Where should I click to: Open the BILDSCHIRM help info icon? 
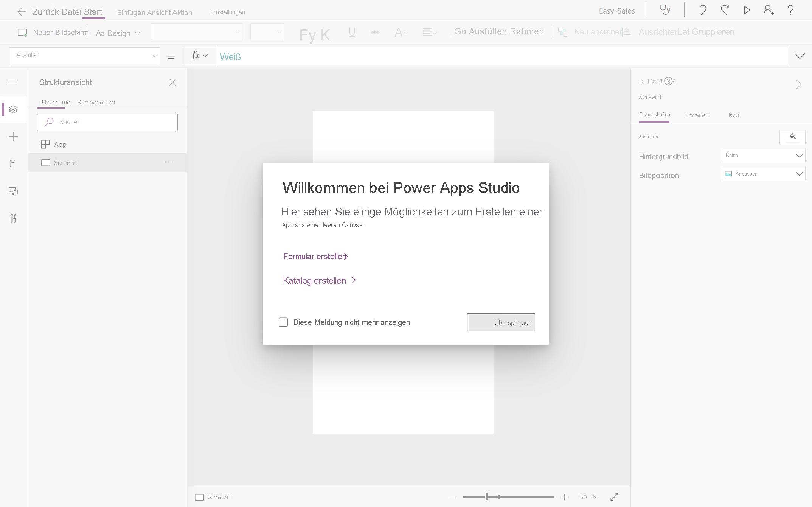click(668, 81)
